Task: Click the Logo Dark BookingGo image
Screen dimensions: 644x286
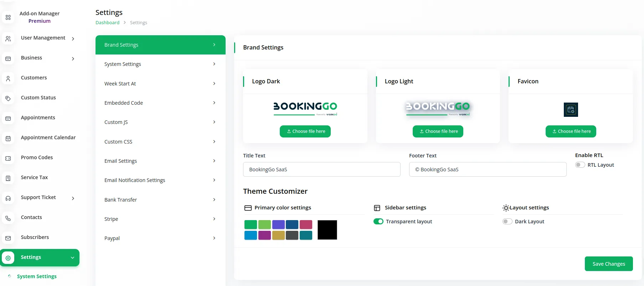Action: pyautogui.click(x=305, y=109)
